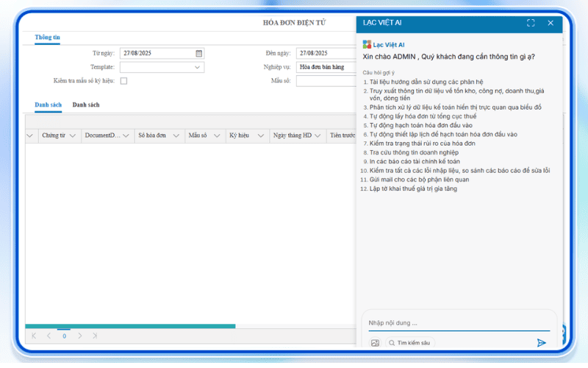Image resolution: width=588 pixels, height=368 pixels.
Task: Focus the Nhập nội dung chat input
Action: pyautogui.click(x=459, y=323)
